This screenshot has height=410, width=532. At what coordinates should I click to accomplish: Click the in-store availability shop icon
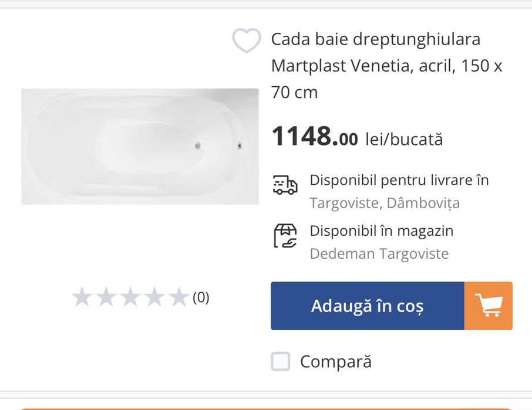pyautogui.click(x=285, y=236)
